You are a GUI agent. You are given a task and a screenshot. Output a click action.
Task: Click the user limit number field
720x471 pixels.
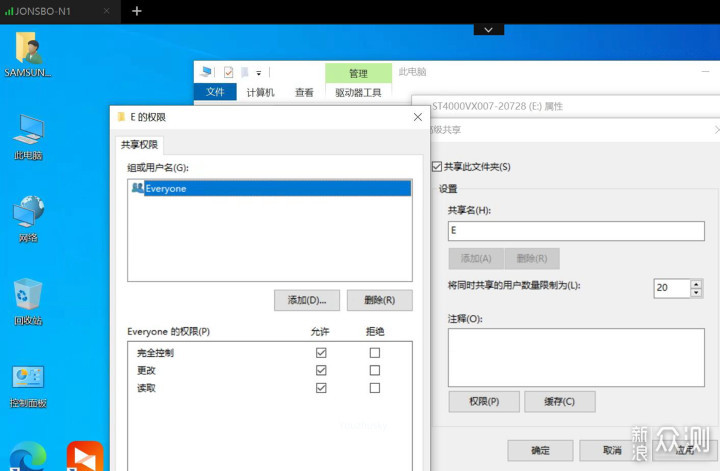[672, 288]
